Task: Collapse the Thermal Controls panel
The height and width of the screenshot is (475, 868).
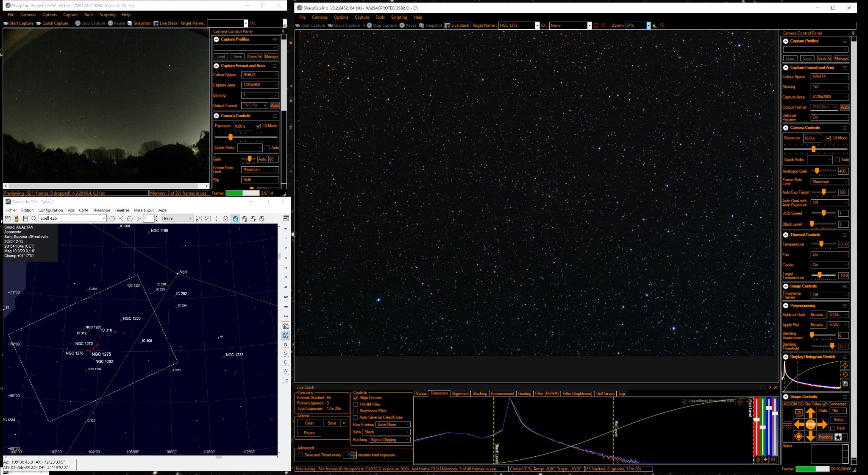Action: click(786, 235)
